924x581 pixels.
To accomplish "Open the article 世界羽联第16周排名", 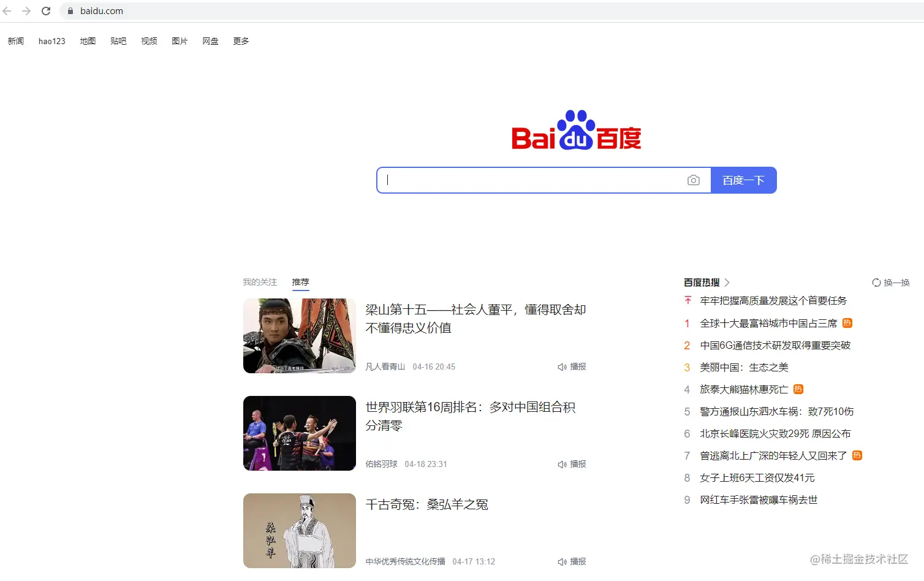I will 471,416.
